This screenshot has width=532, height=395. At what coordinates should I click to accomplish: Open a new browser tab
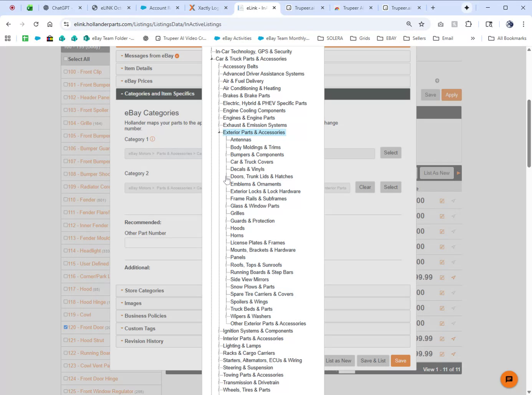tap(433, 8)
